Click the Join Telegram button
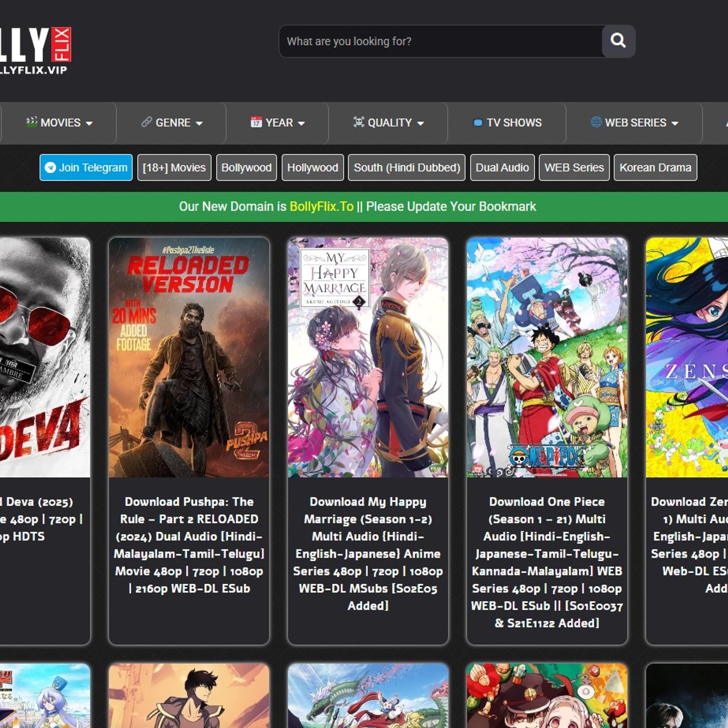Screen dimensions: 728x728 click(x=86, y=167)
